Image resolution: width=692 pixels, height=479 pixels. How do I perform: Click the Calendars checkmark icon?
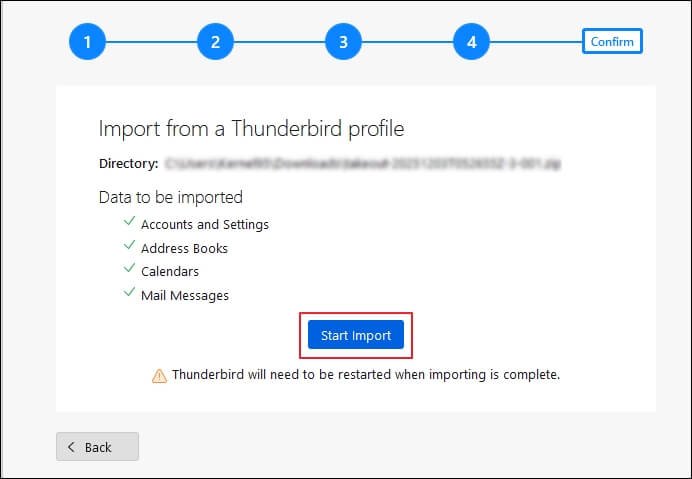[x=129, y=268]
